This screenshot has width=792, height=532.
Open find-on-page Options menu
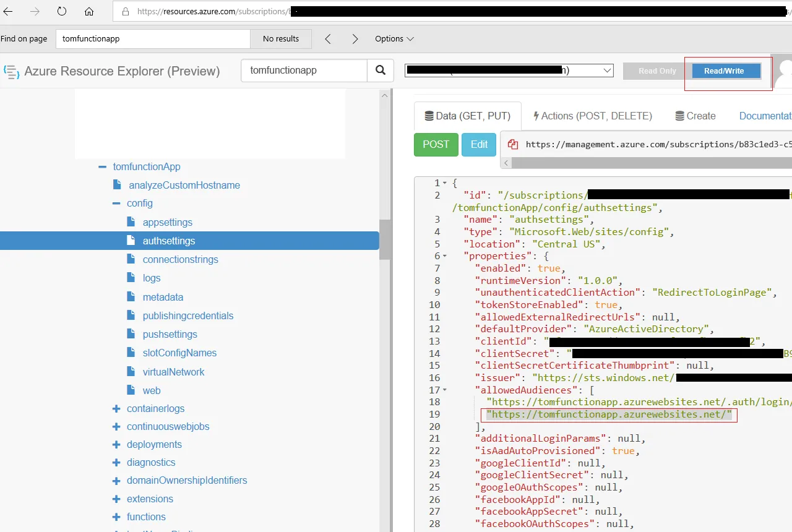pyautogui.click(x=394, y=38)
